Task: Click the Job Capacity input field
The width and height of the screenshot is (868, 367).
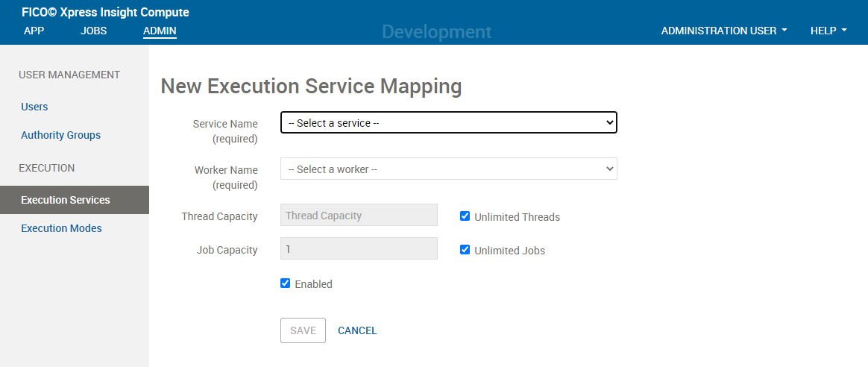Action: 359,248
